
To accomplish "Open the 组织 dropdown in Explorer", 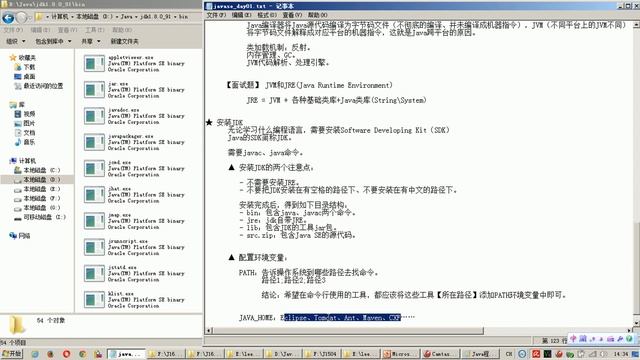I will 16,41.
